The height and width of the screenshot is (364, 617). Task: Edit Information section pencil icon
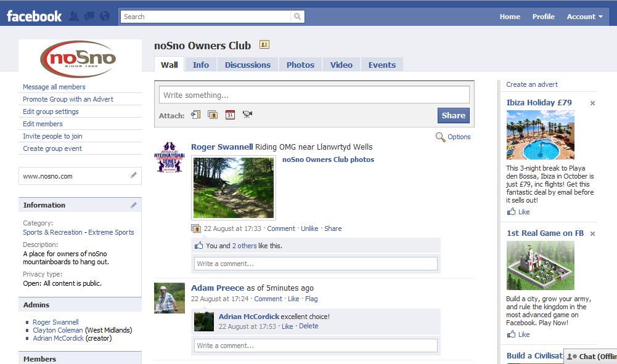pos(134,205)
